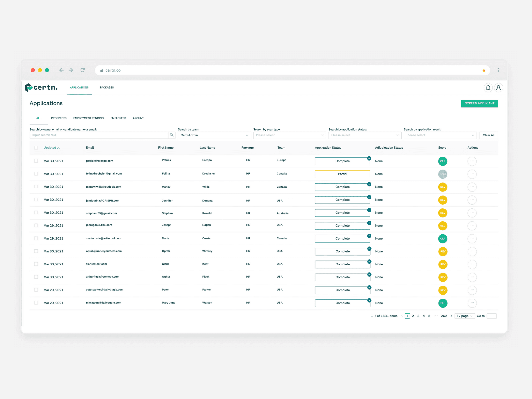Open actions menu for Patrick Crespo row
Viewport: 532px width, 399px height.
(472, 161)
